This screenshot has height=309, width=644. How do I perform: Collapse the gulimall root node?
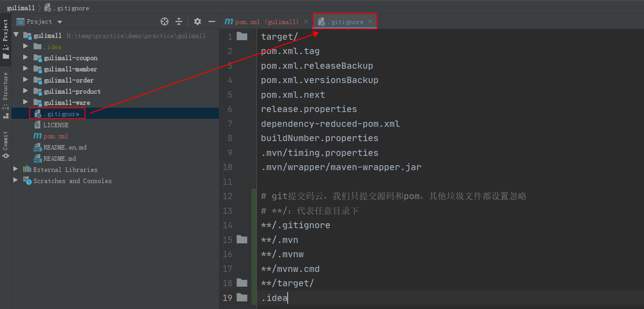point(16,35)
